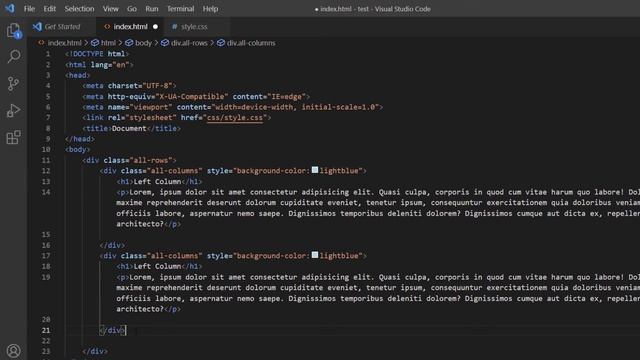This screenshot has height=360, width=640.
Task: Open the Run and Debug view icon
Action: [13, 111]
